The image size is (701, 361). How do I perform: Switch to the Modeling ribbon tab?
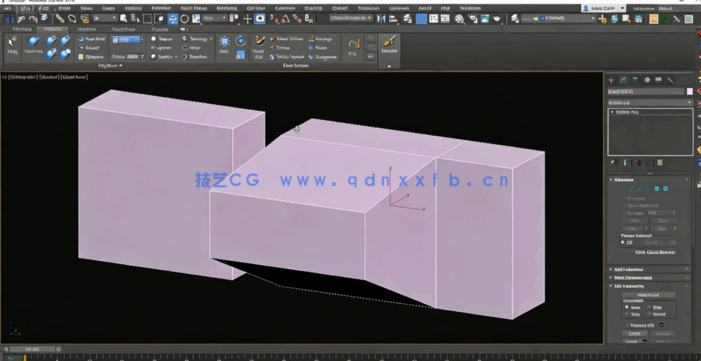point(22,29)
